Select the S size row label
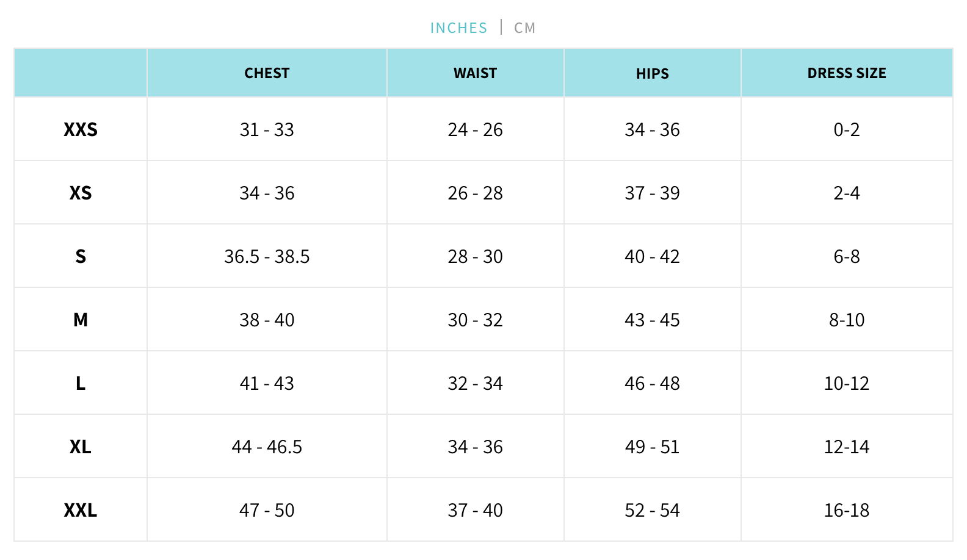Image resolution: width=967 pixels, height=560 pixels. [x=81, y=256]
